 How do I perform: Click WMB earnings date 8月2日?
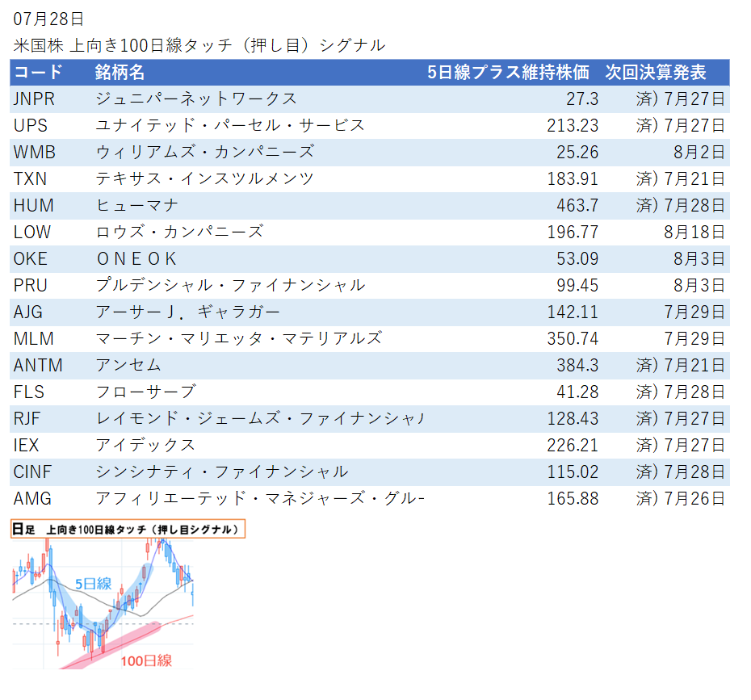pos(699,153)
